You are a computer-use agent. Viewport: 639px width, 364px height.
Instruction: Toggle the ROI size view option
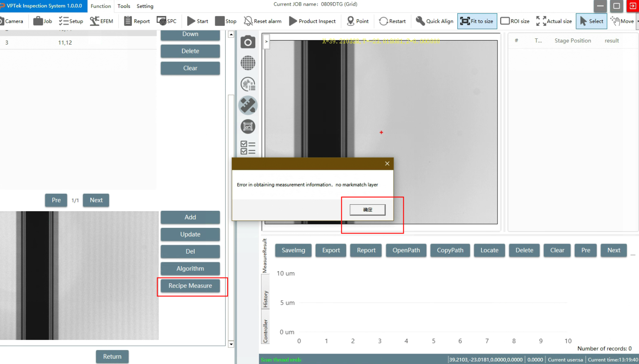[x=515, y=21]
